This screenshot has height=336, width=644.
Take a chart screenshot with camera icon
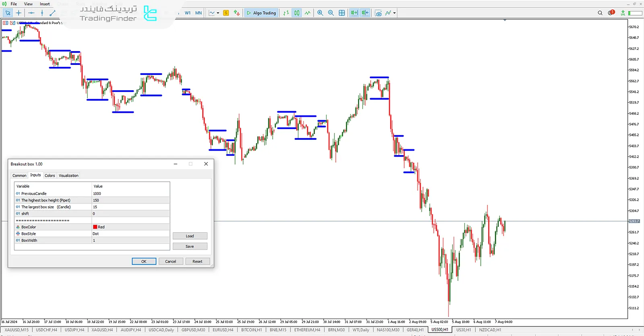378,13
